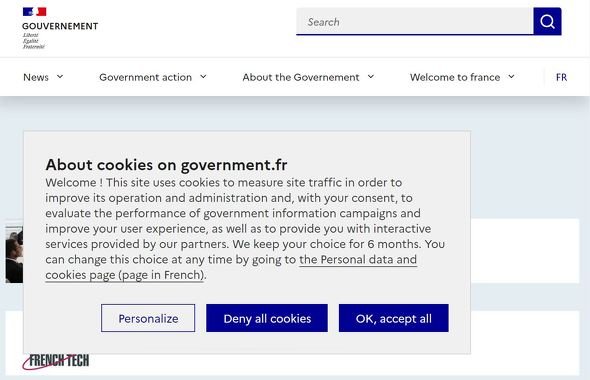The image size is (590, 380).
Task: Select OK, accept all button
Action: pos(394,318)
